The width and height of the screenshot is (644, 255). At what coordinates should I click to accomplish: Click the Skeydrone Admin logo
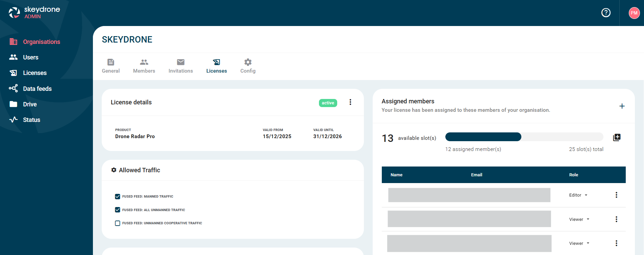point(34,12)
